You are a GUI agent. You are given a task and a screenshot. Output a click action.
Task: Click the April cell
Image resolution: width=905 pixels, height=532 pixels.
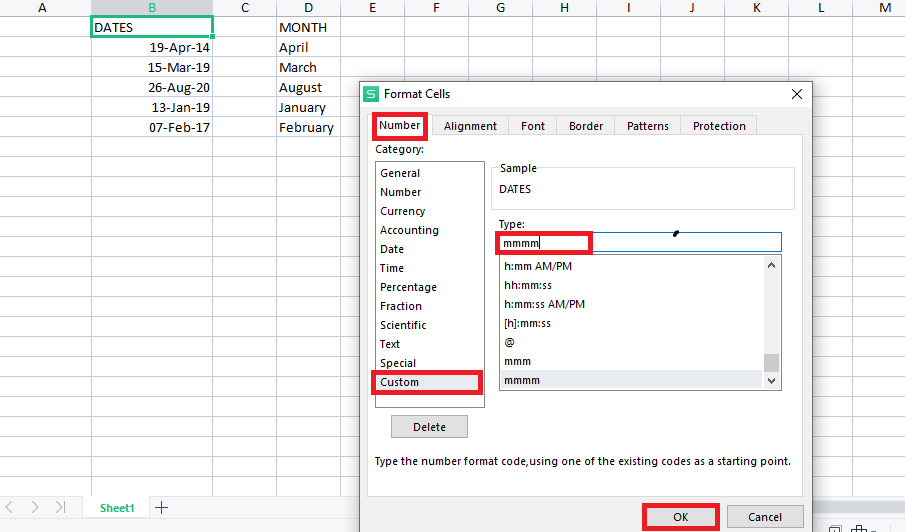tap(308, 47)
